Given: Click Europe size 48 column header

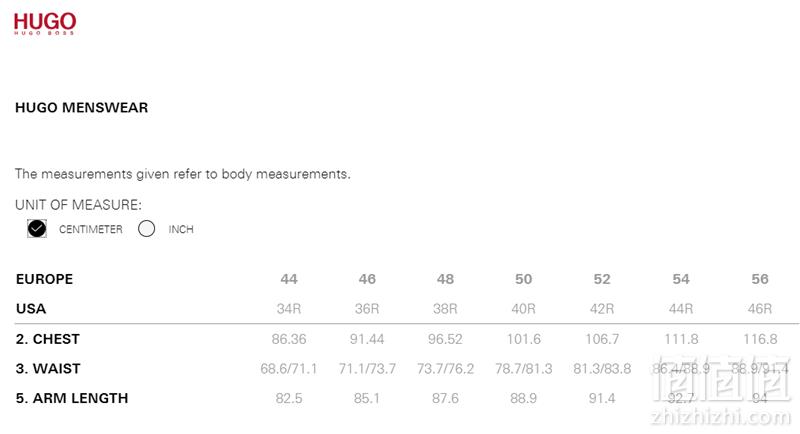Looking at the screenshot, I should coord(445,279).
